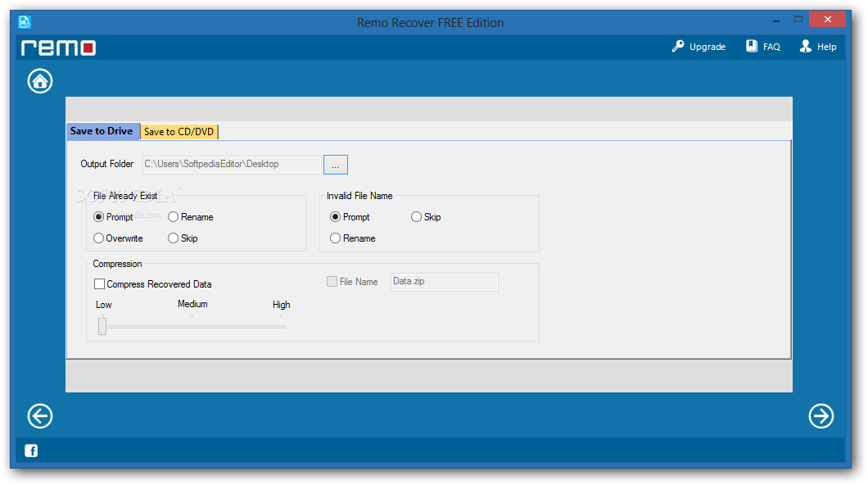Viewport: 868px width, 485px height.
Task: Toggle the File Name checkbox
Action: (x=332, y=281)
